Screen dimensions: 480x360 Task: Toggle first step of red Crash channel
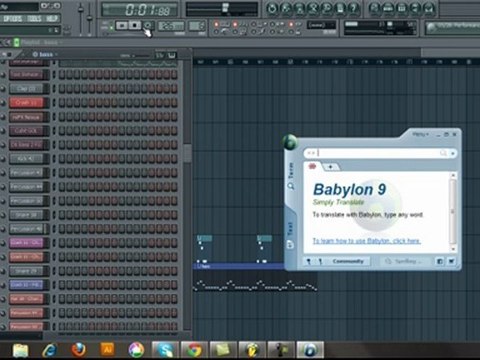pos(62,103)
